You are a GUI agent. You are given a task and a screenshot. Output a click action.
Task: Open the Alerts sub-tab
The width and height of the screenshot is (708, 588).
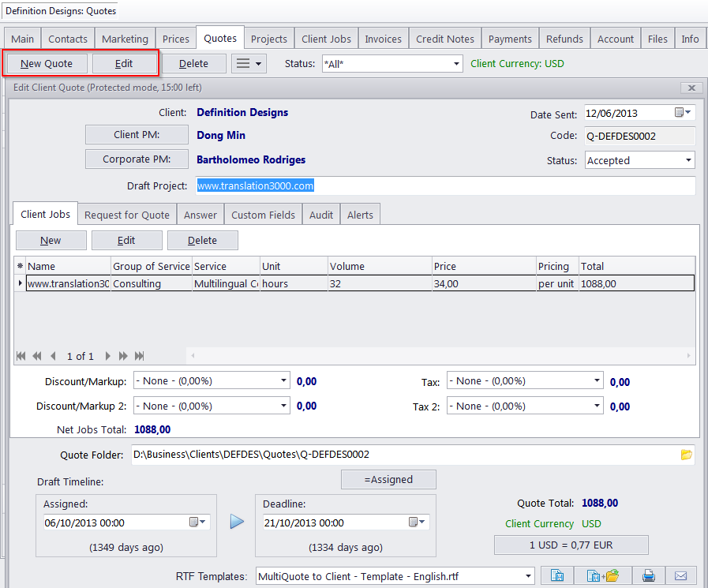361,215
